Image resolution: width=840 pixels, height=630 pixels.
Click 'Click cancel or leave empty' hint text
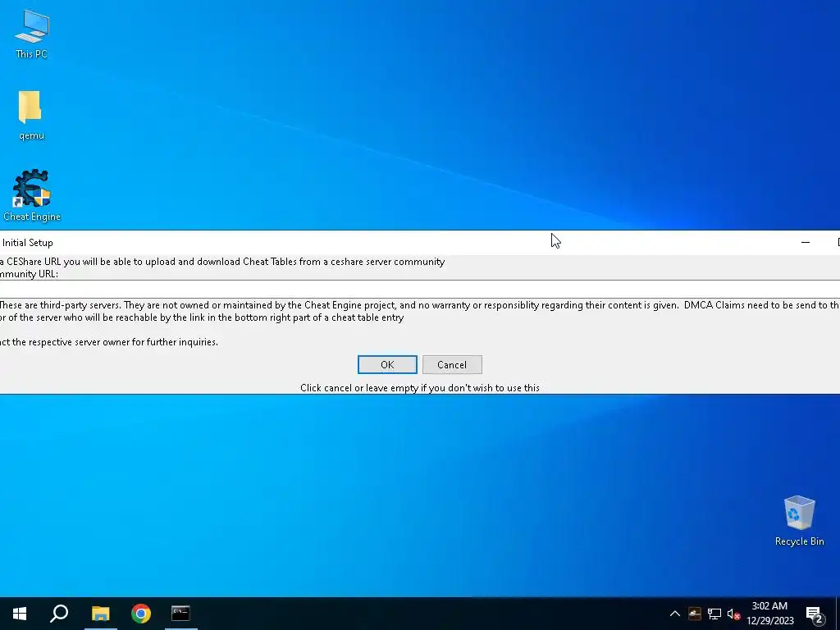pos(419,388)
